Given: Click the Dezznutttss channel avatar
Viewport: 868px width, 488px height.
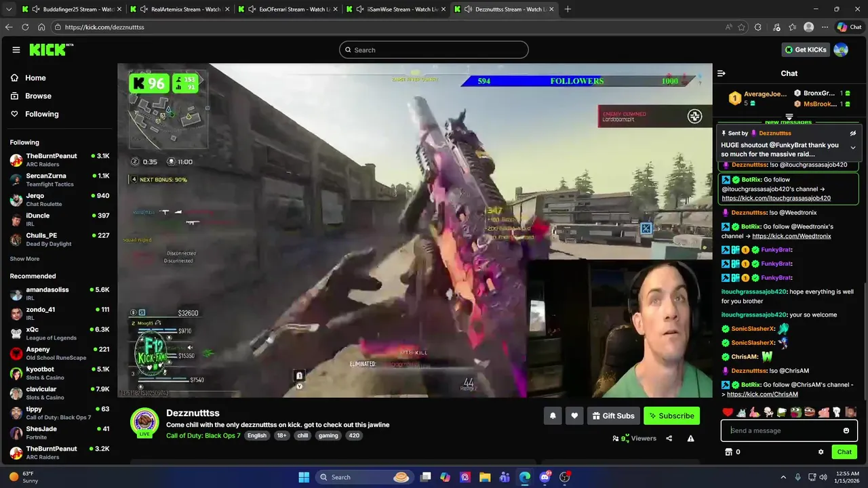Looking at the screenshot, I should point(144,422).
